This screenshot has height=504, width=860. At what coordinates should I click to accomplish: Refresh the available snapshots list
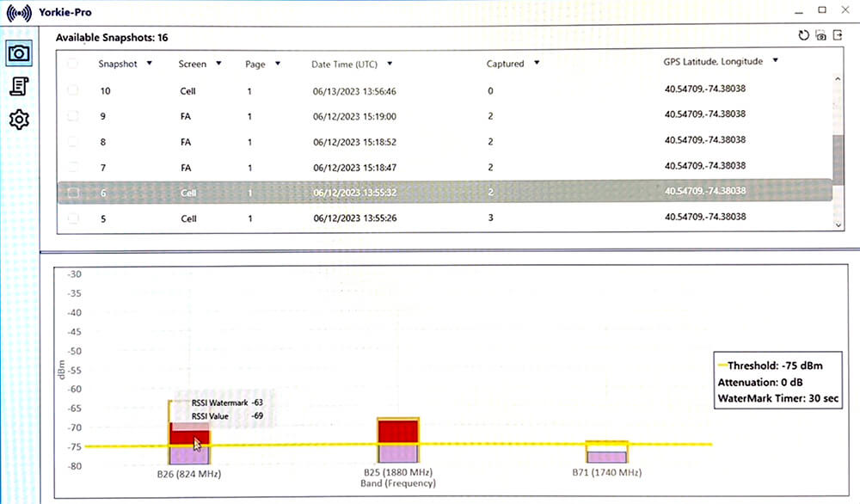(x=803, y=35)
